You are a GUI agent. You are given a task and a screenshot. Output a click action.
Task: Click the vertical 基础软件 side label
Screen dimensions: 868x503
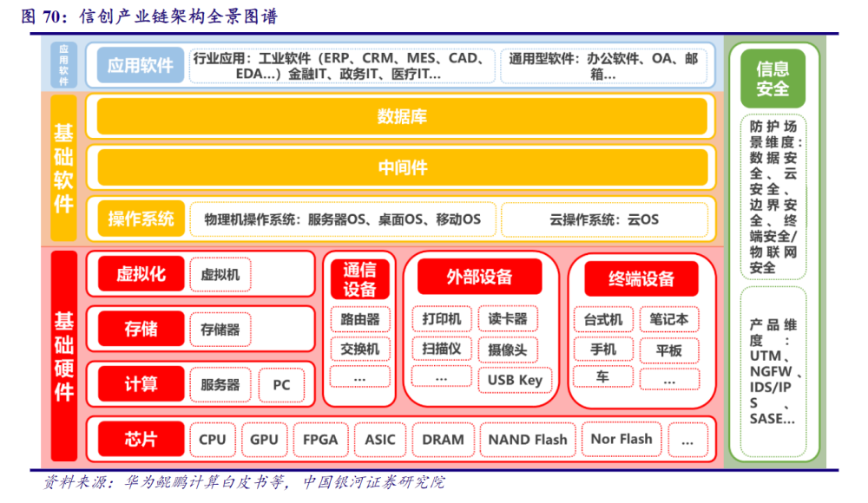point(63,168)
